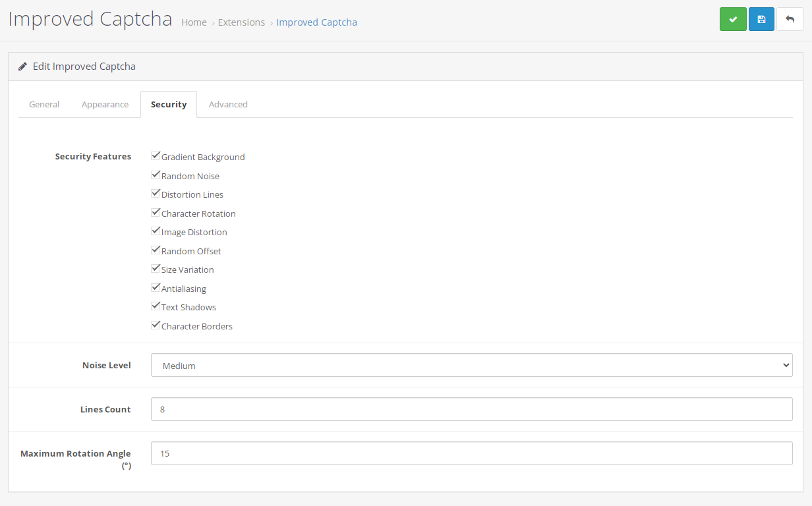Viewport: 812px width, 506px height.
Task: Click the Improved Captcha breadcrumb link
Action: click(x=316, y=22)
